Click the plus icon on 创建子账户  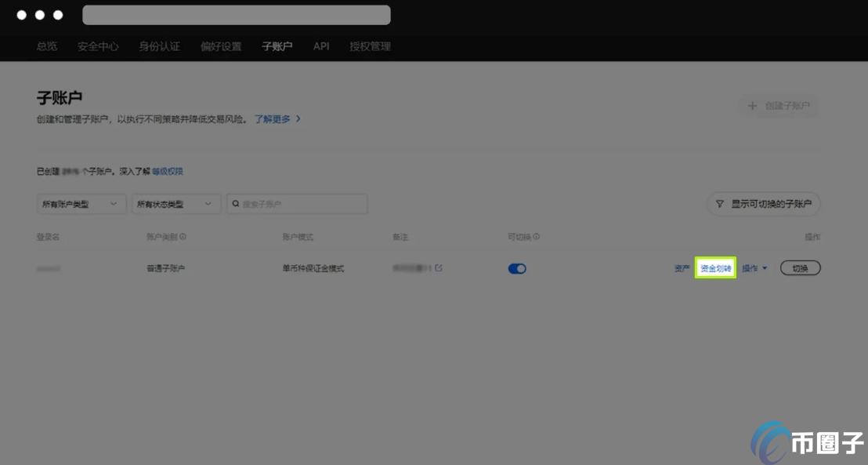752,107
